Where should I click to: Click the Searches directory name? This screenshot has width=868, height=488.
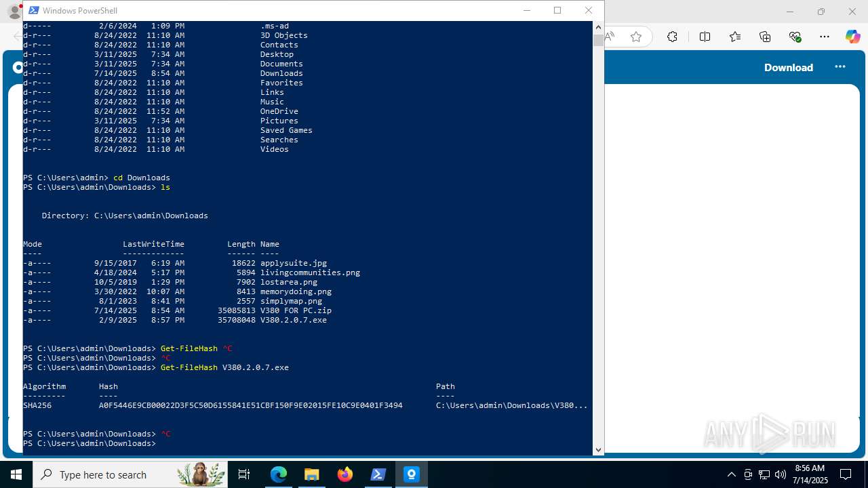[x=279, y=140]
